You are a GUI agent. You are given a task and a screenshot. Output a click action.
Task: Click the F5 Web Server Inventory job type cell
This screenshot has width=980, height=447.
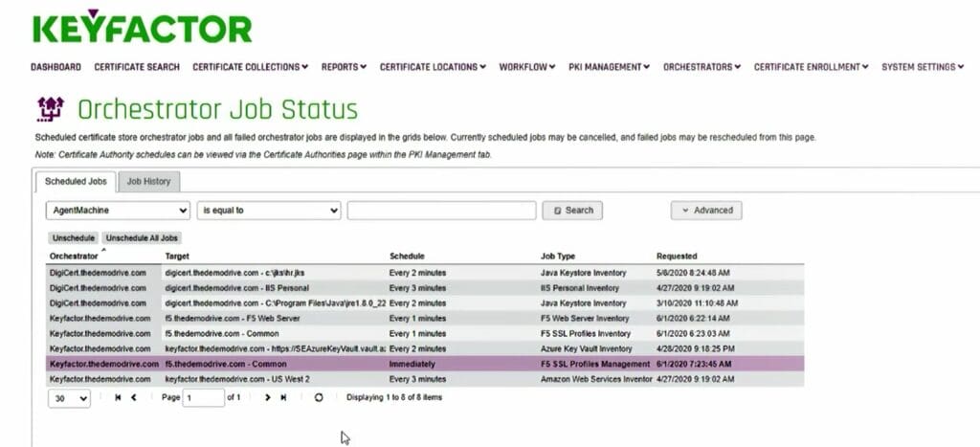[585, 318]
